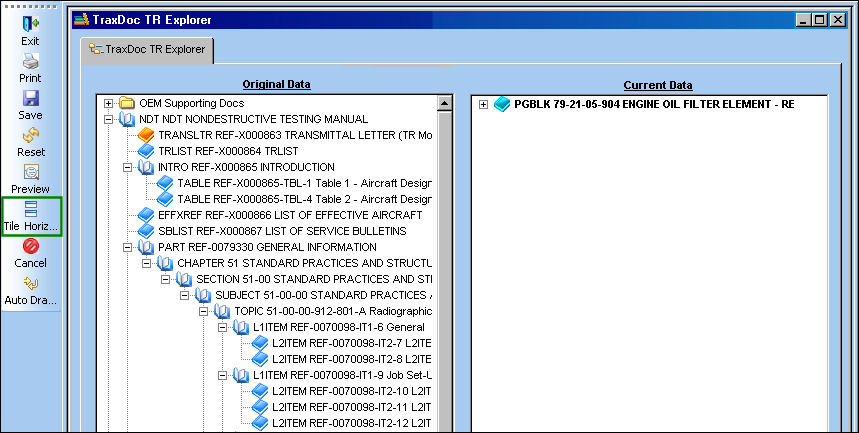This screenshot has width=859, height=433.
Task: Click the CHAPTER 51 book icon
Action: 165,263
